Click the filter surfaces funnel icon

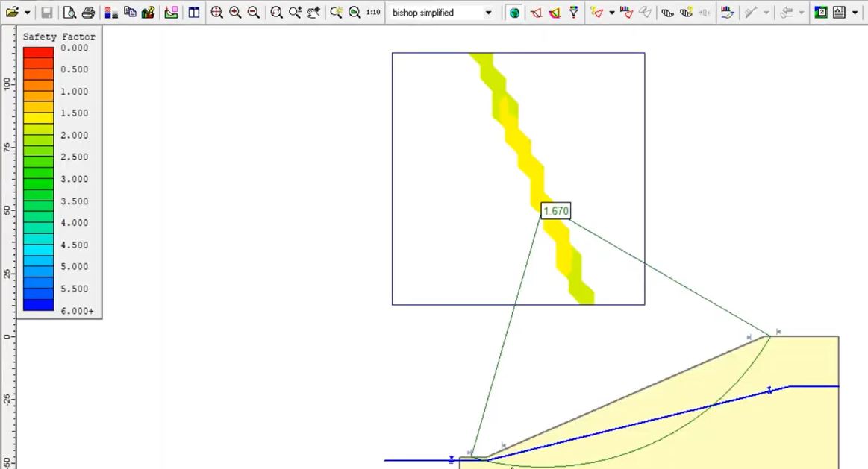tap(573, 13)
